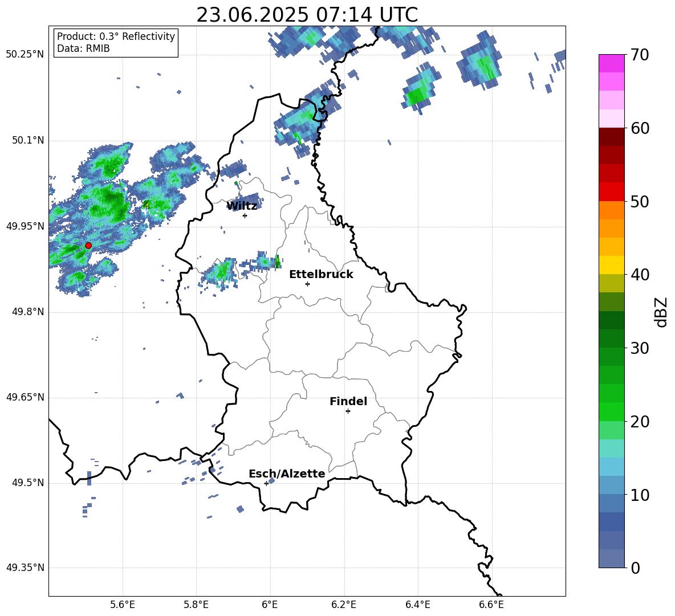Click longitude label 6.6°E

pos(491,605)
